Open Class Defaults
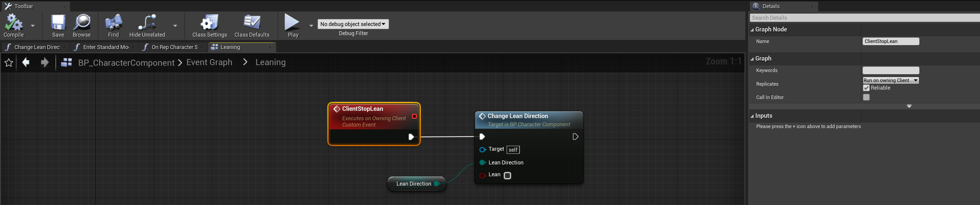The image size is (980, 205). (252, 25)
